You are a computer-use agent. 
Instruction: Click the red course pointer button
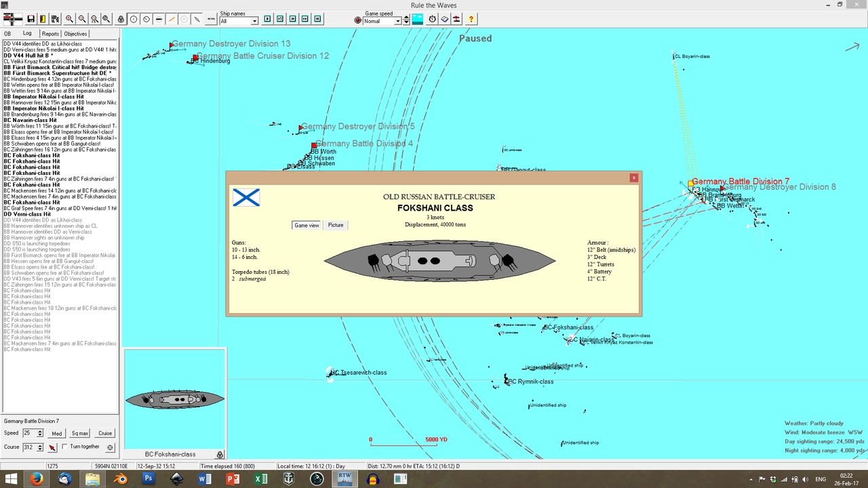[52, 447]
